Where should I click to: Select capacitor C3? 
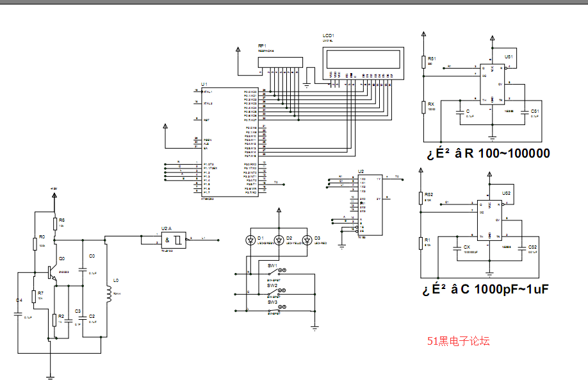(x=69, y=320)
